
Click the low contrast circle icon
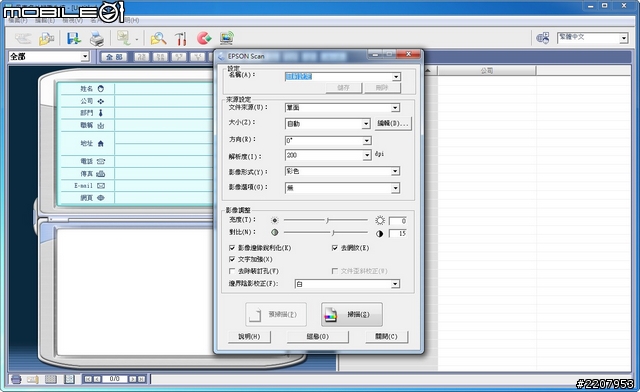pyautogui.click(x=275, y=232)
